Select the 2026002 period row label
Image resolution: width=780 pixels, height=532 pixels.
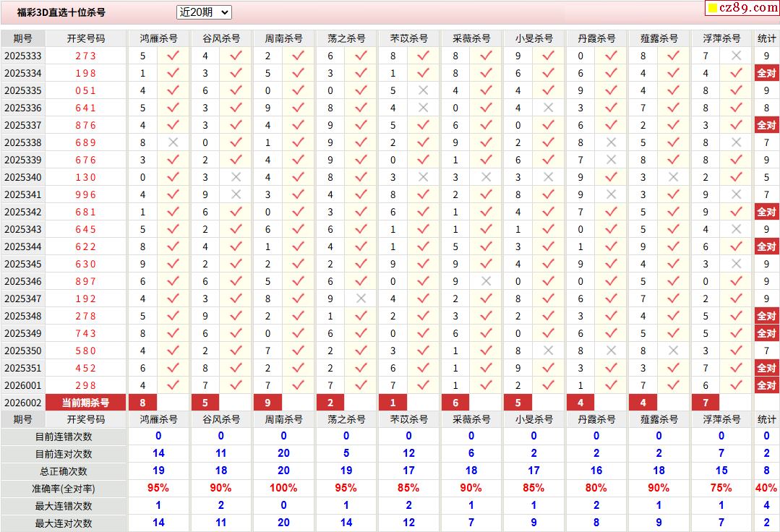(x=23, y=403)
